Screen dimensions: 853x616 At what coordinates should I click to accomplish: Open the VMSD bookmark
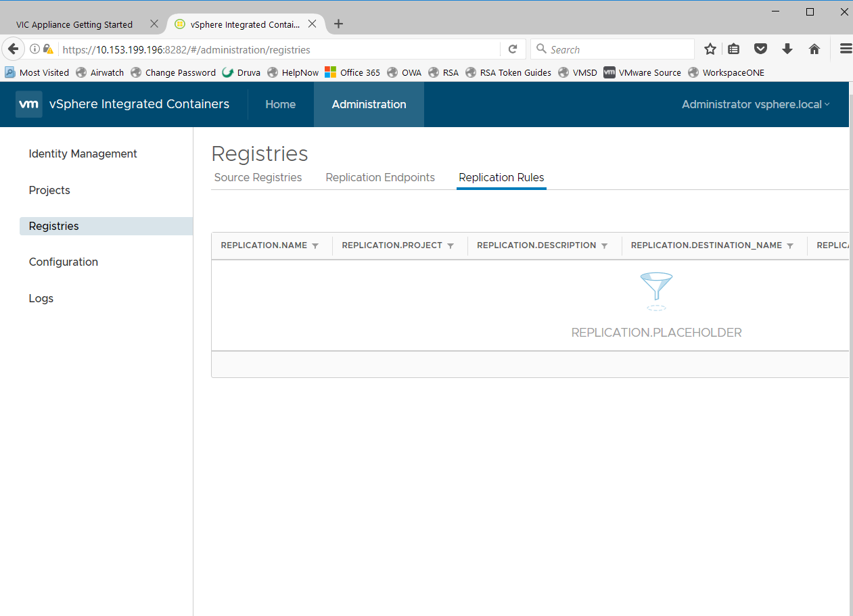578,72
